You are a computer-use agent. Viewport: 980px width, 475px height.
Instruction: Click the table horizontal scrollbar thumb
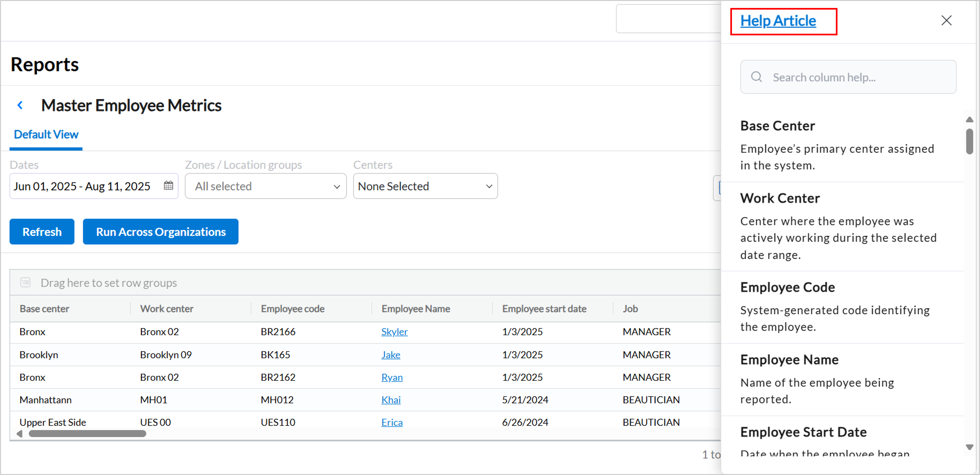[88, 434]
